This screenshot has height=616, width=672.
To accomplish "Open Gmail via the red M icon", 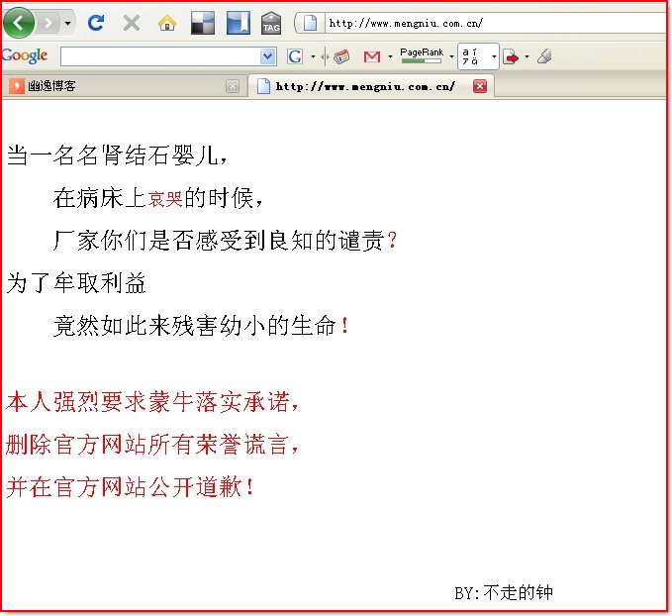I will click(x=371, y=56).
